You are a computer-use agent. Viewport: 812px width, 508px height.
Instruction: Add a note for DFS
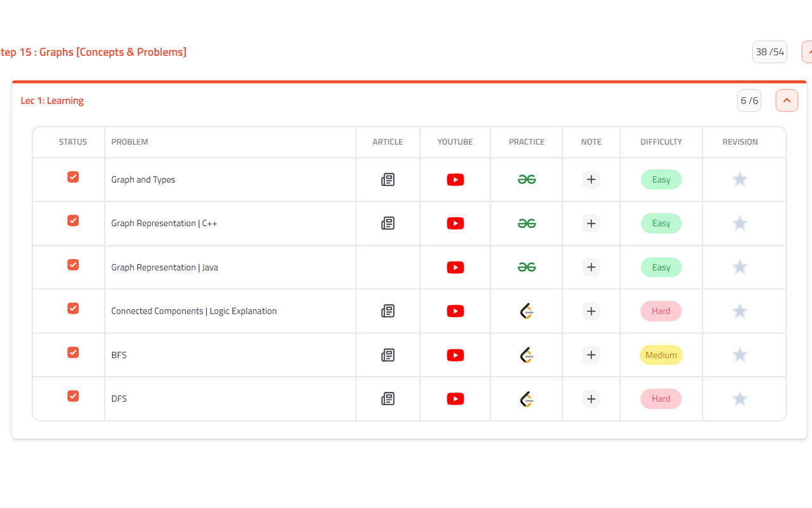pyautogui.click(x=591, y=399)
